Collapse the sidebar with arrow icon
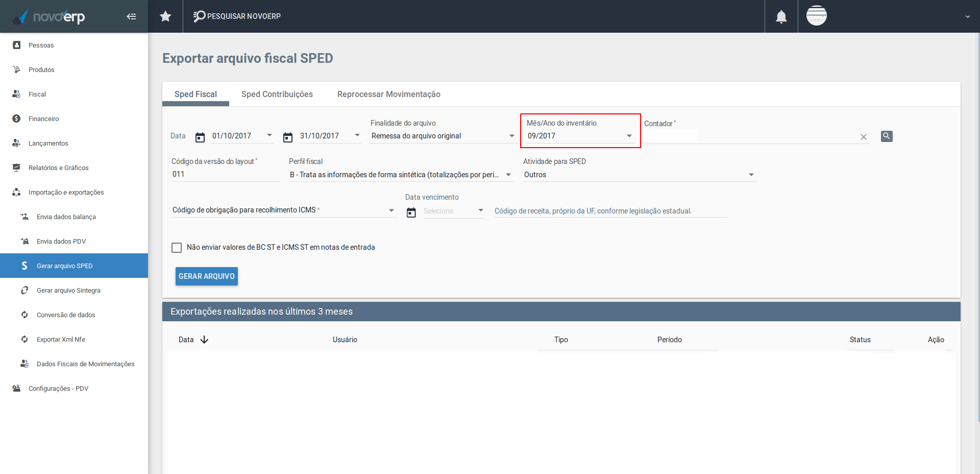Image resolution: width=980 pixels, height=474 pixels. coord(131,16)
